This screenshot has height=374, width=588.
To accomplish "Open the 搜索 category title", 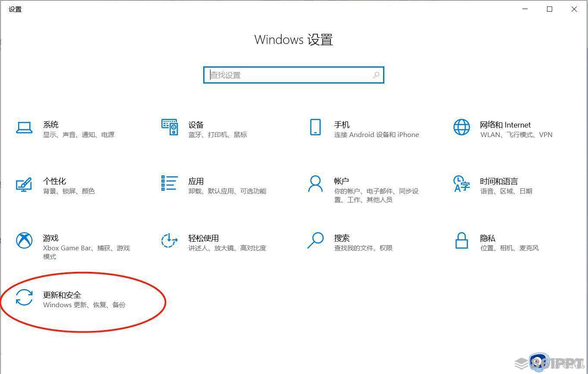I will click(x=342, y=238).
